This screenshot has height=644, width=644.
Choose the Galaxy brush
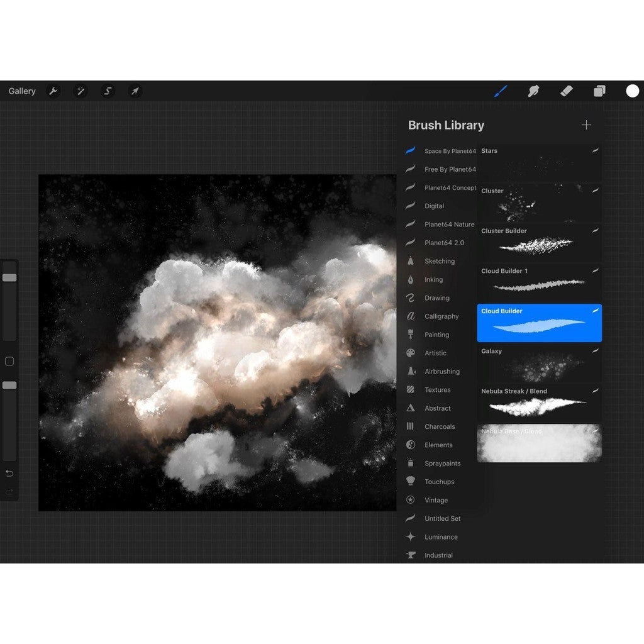click(x=539, y=363)
